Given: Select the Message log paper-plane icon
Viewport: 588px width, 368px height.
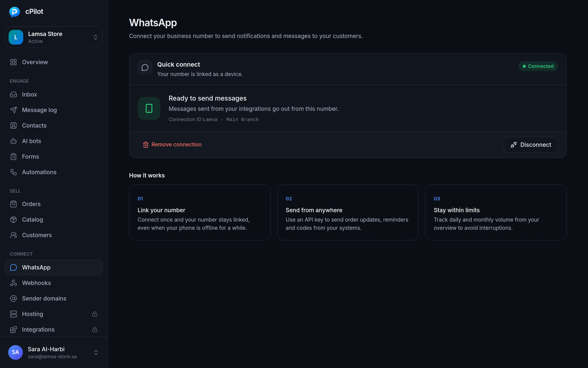Looking at the screenshot, I should tap(13, 110).
